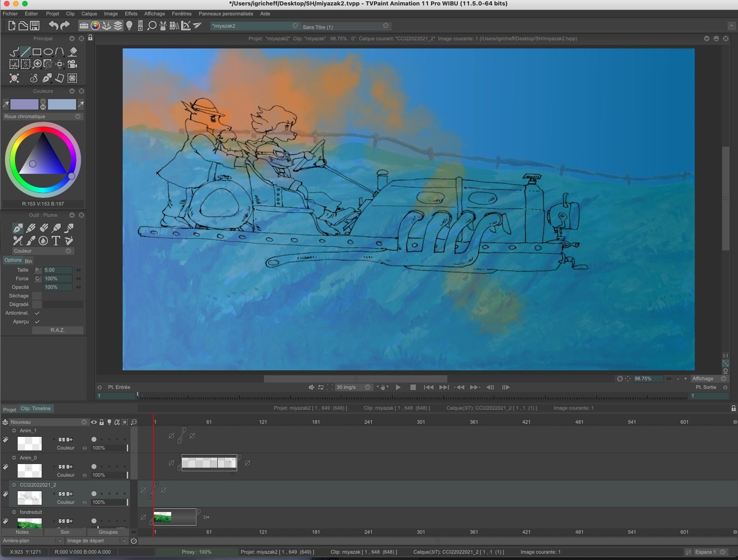Image resolution: width=738 pixels, height=560 pixels.
Task: Toggle all layers visibility eye in timeline header
Action: [94, 422]
